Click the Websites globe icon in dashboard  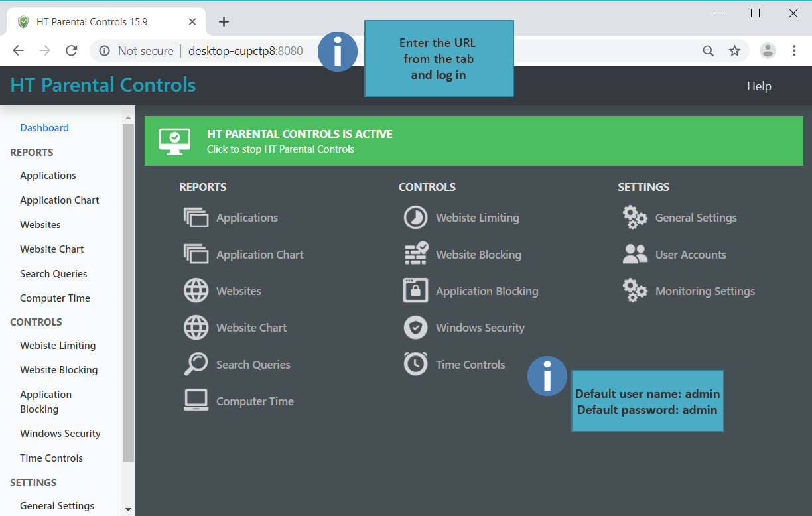tap(196, 291)
